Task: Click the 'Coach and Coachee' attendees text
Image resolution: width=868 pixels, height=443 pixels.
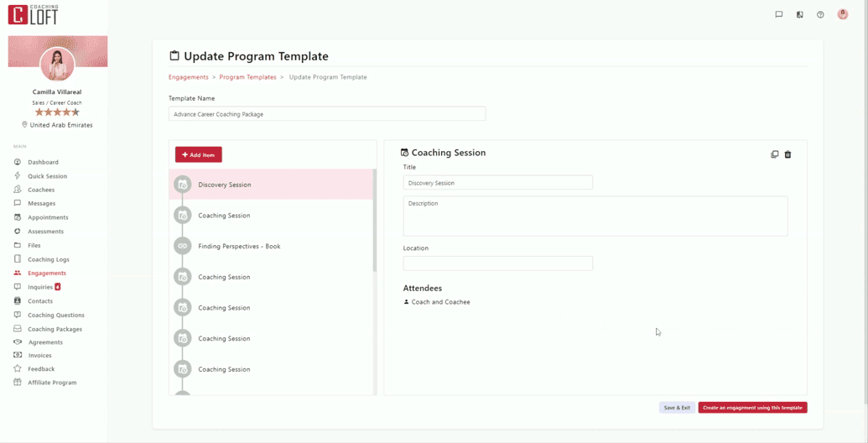Action: [x=440, y=302]
